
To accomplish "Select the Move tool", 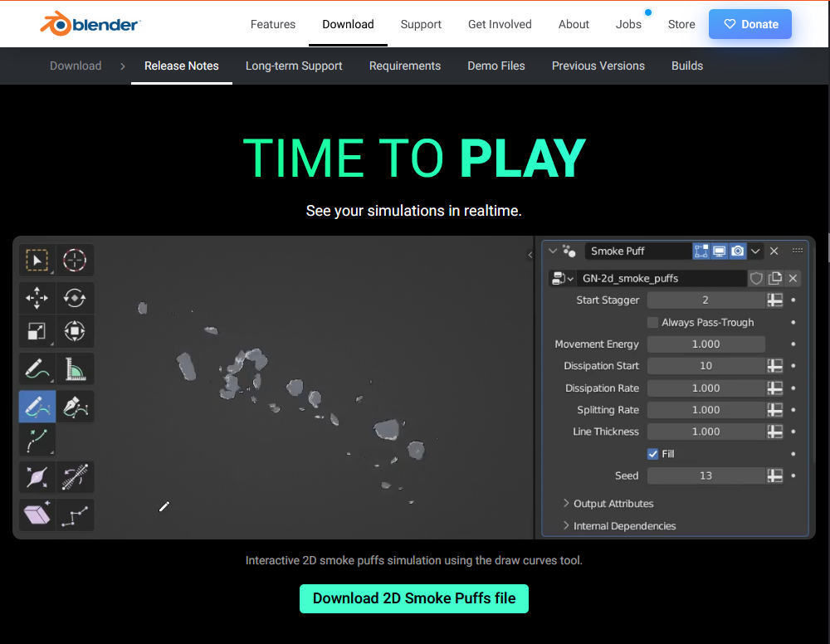I will [x=37, y=297].
